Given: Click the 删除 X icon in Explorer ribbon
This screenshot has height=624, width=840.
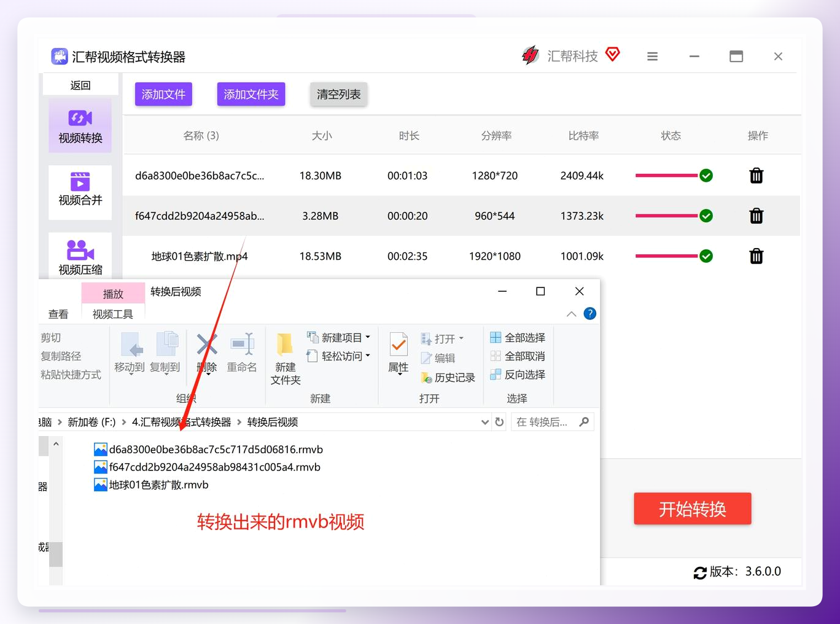Looking at the screenshot, I should [x=207, y=345].
